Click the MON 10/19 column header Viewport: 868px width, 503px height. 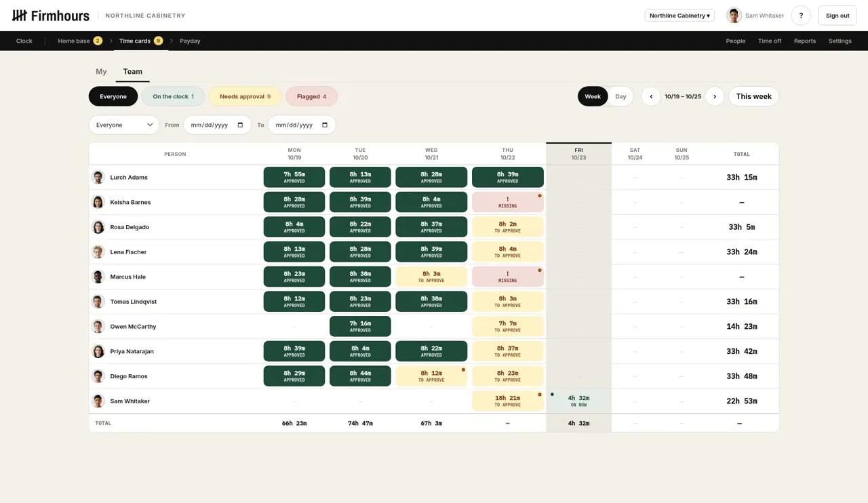coord(294,154)
